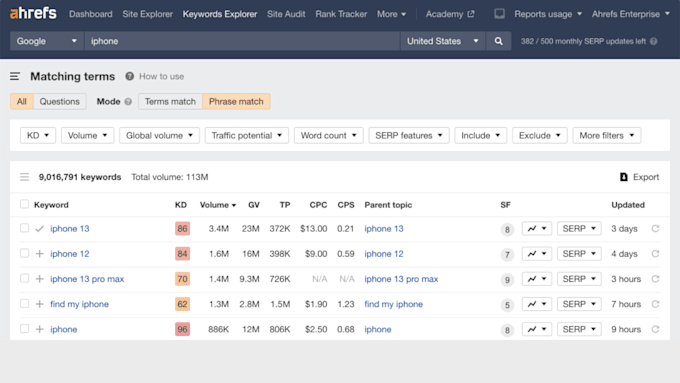Add iphone keyword to list

(39, 329)
